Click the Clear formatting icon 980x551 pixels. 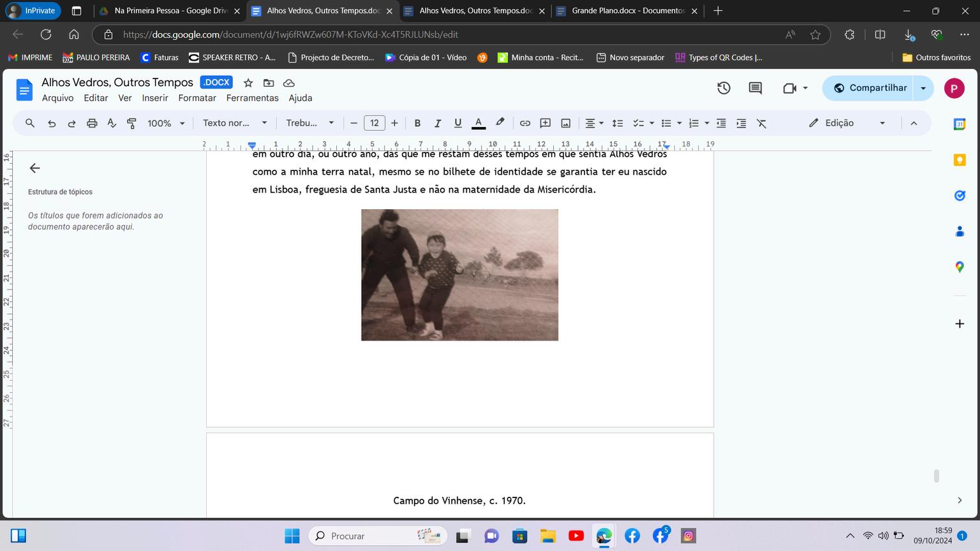click(762, 123)
